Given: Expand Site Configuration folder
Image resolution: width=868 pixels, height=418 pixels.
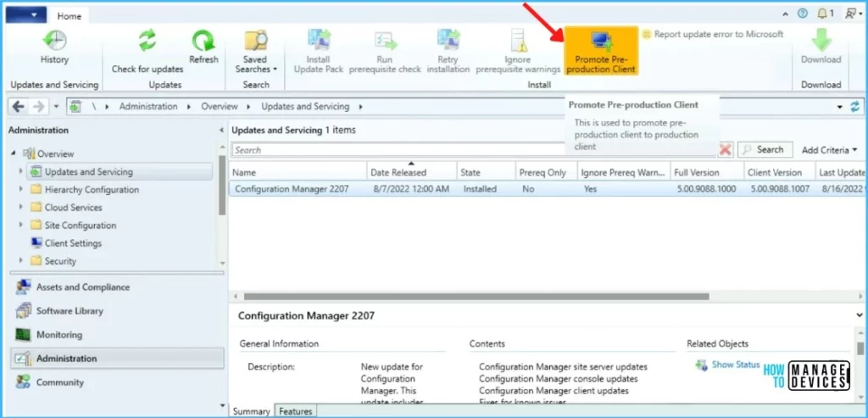Looking at the screenshot, I should coord(21,226).
